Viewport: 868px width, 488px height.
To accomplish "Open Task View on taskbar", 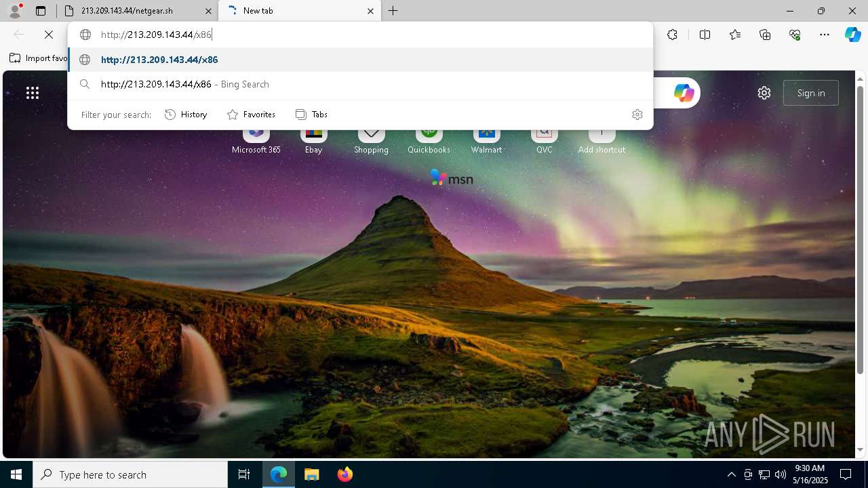I will 244,474.
